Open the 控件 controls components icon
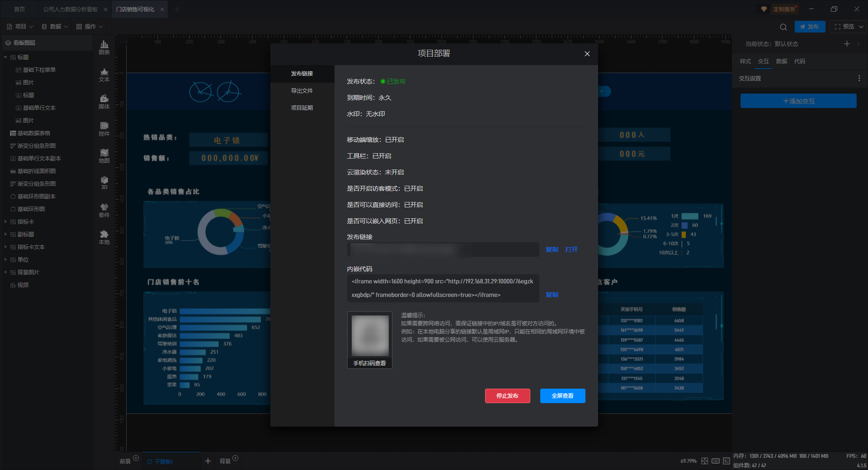Screen dimensions: 868x470 point(104,129)
